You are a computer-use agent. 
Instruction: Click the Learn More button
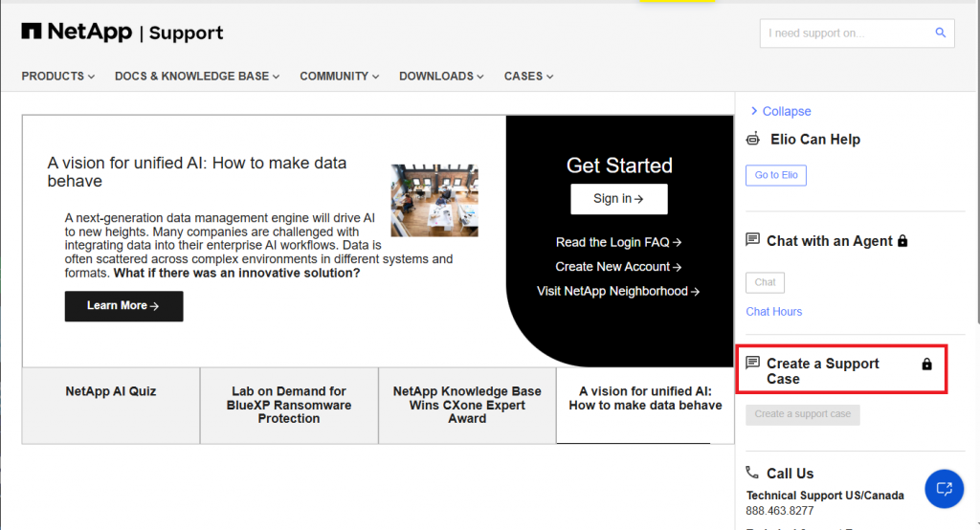[x=123, y=306]
